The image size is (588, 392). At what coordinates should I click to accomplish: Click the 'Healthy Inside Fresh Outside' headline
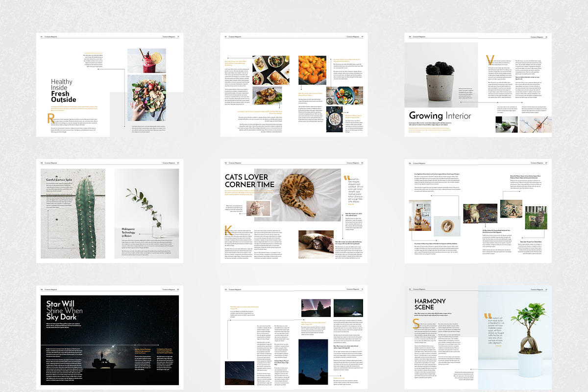pos(64,91)
